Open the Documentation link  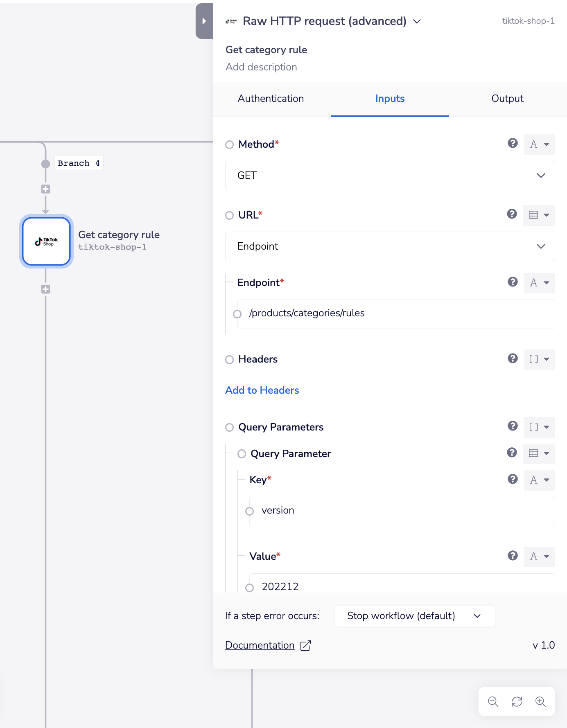click(x=260, y=645)
